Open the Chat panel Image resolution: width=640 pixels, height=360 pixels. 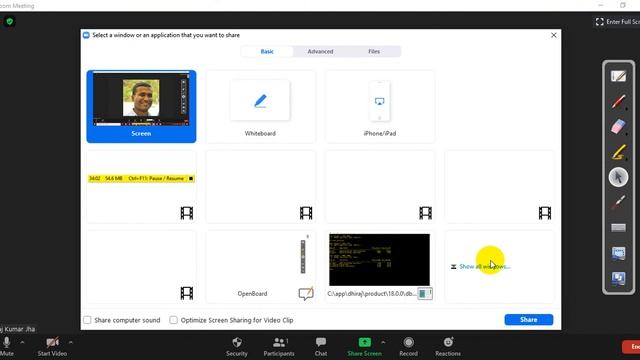coord(321,347)
